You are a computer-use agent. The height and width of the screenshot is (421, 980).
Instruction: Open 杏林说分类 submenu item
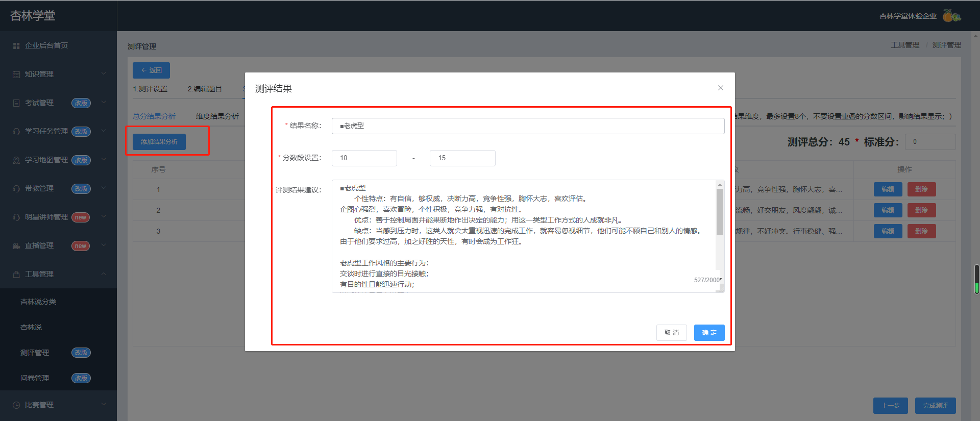(x=38, y=302)
